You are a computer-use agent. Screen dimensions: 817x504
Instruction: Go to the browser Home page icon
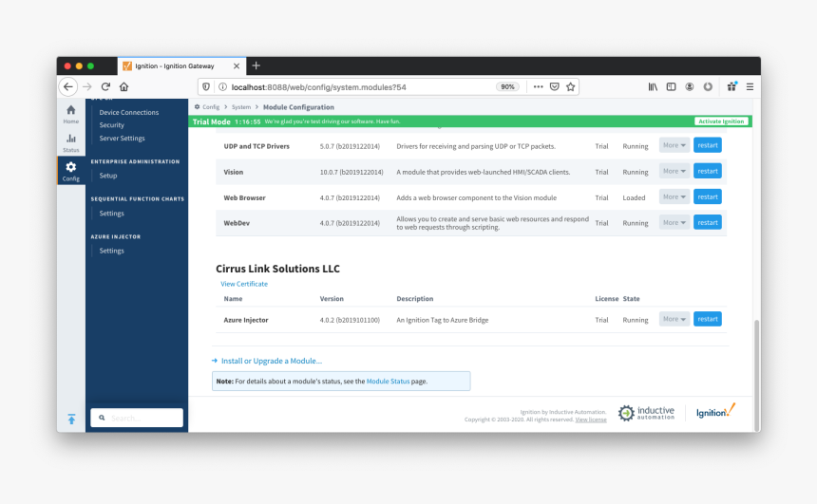pos(124,87)
